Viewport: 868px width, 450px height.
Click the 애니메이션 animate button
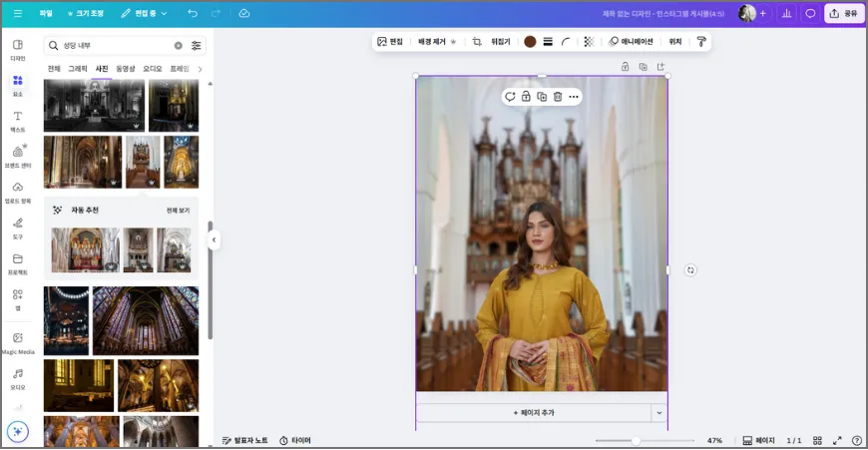pyautogui.click(x=631, y=42)
